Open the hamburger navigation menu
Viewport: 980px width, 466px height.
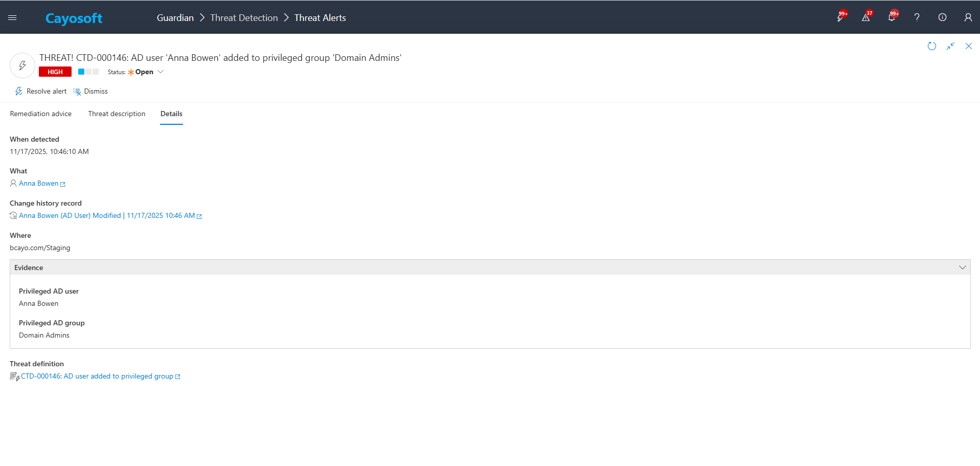coord(13,17)
